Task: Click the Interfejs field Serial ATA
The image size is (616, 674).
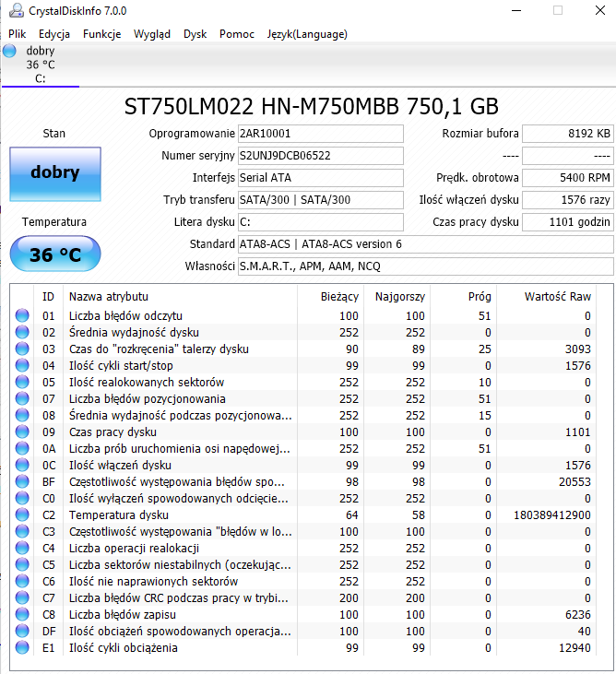Action: click(x=321, y=178)
